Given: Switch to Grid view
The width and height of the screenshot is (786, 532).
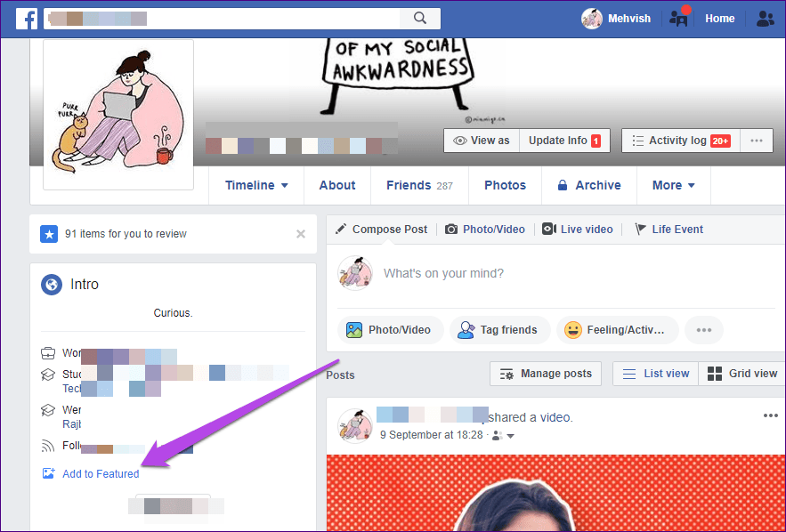Looking at the screenshot, I should click(x=741, y=374).
